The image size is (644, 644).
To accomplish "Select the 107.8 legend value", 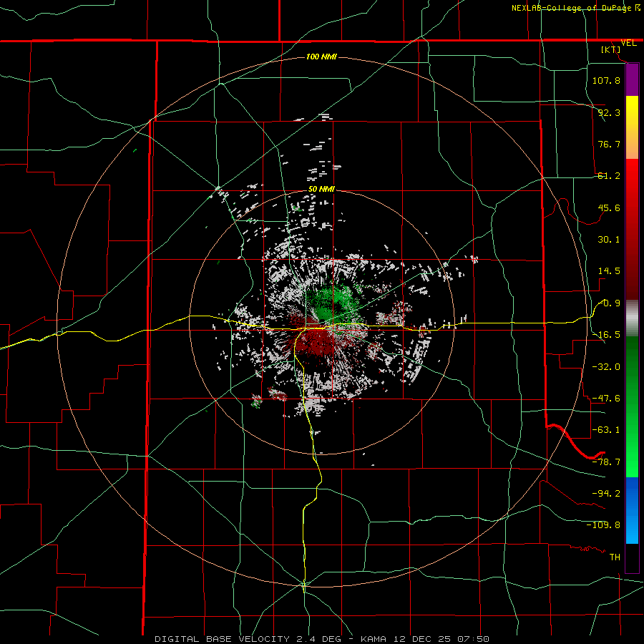I will point(606,80).
